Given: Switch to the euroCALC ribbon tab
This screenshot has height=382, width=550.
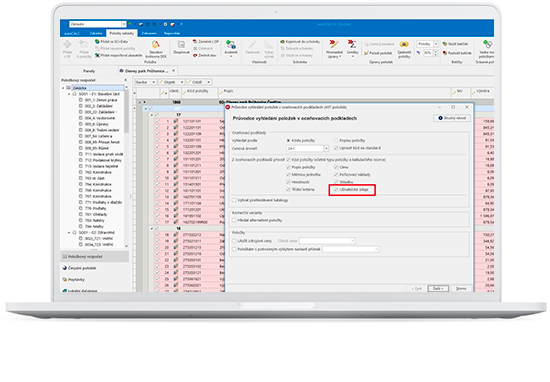Looking at the screenshot, I should [72, 33].
